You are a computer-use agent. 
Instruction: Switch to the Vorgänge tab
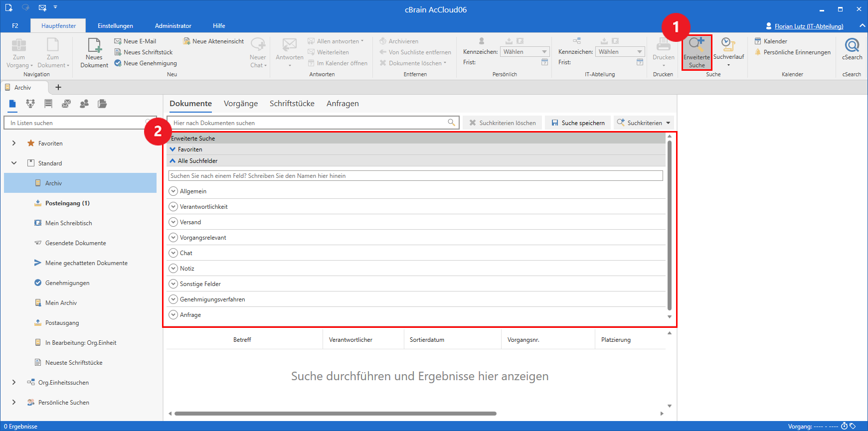click(x=241, y=104)
